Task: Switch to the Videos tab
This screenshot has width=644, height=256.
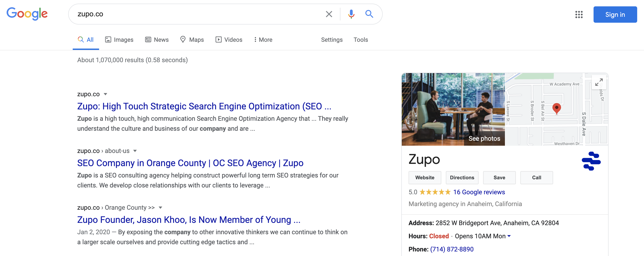Action: coord(229,40)
